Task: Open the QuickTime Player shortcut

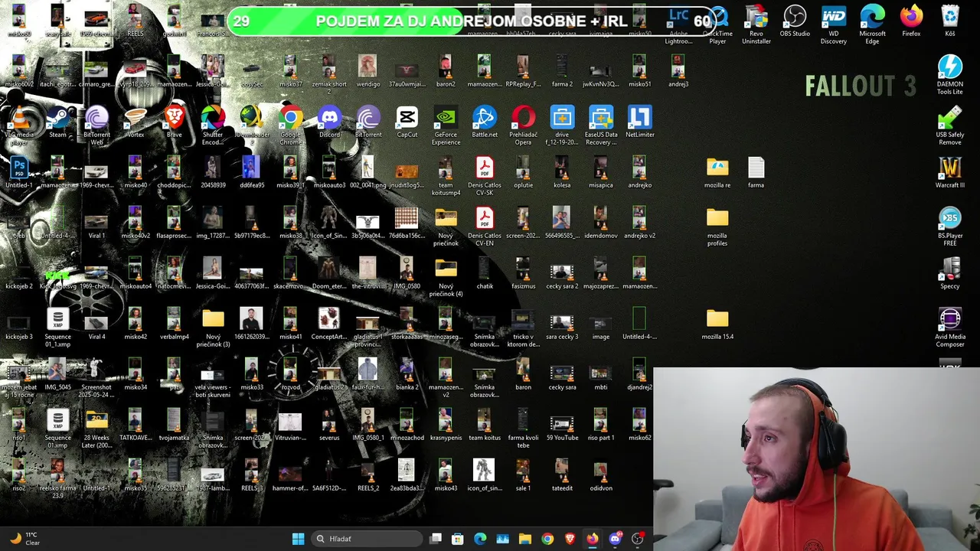Action: (x=717, y=24)
